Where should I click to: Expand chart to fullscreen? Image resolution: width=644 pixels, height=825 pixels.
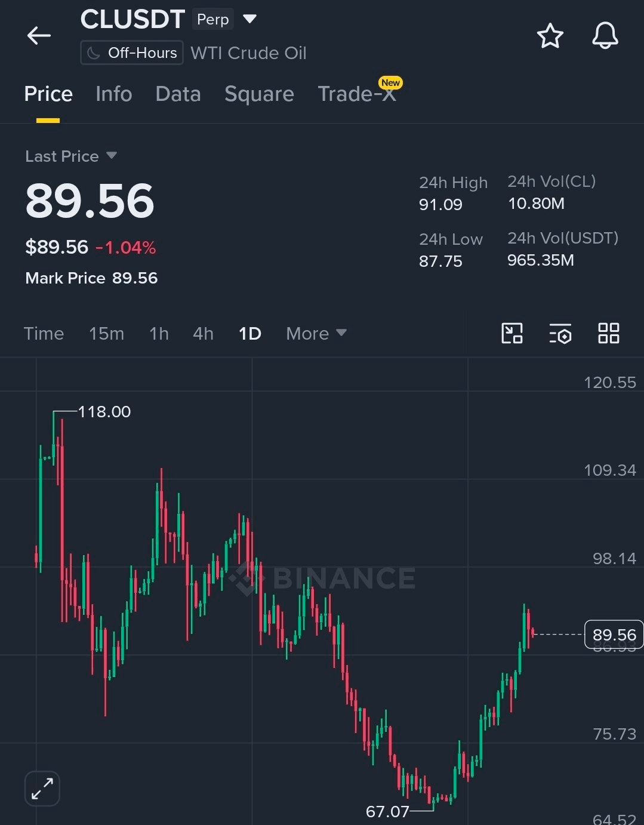click(42, 789)
